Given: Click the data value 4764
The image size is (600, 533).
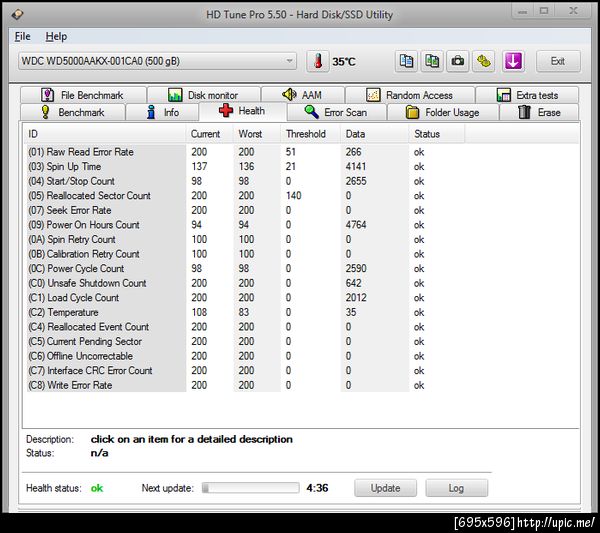Looking at the screenshot, I should pos(356,225).
